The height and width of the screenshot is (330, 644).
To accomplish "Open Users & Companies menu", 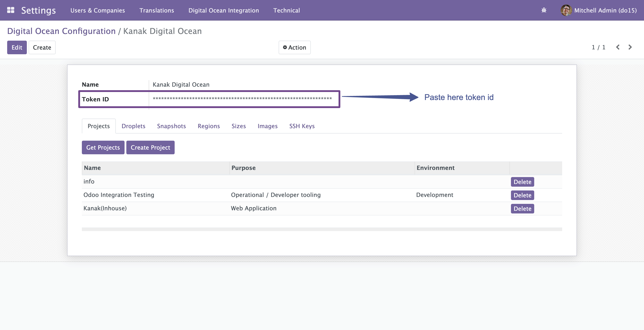I will click(x=97, y=10).
